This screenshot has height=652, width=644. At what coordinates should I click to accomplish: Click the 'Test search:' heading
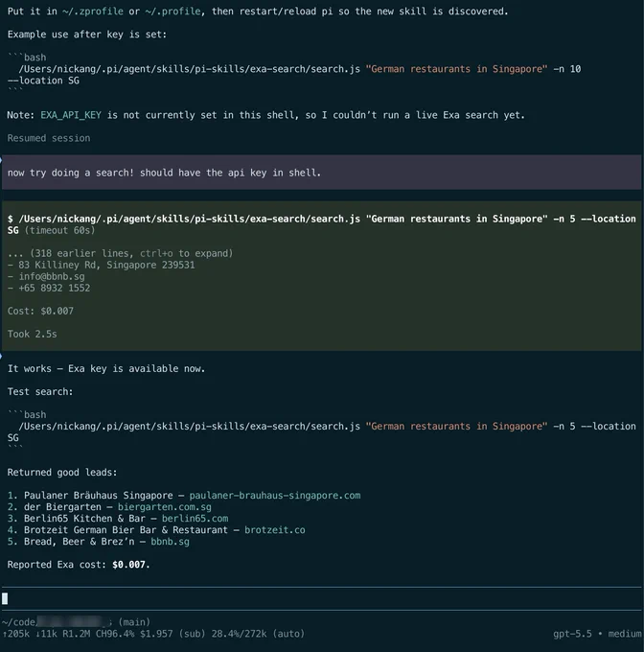(x=40, y=392)
